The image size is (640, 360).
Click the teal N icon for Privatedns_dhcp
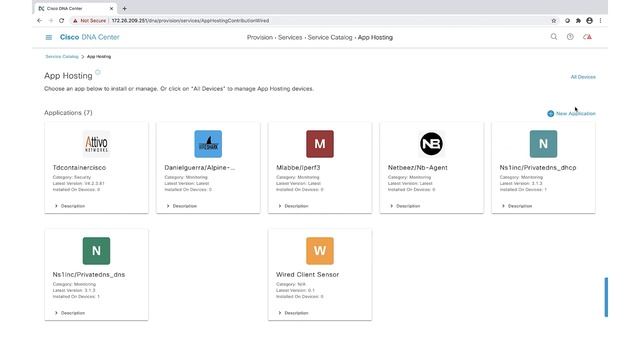coord(543,144)
